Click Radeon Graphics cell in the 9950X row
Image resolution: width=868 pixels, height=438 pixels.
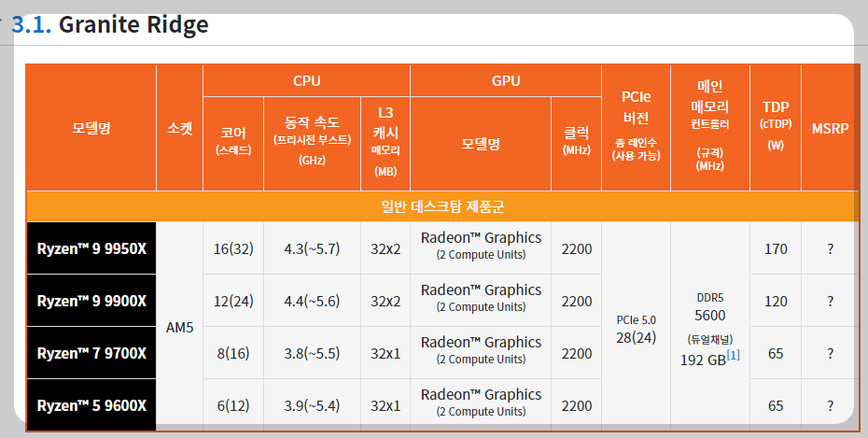pyautogui.click(x=481, y=248)
